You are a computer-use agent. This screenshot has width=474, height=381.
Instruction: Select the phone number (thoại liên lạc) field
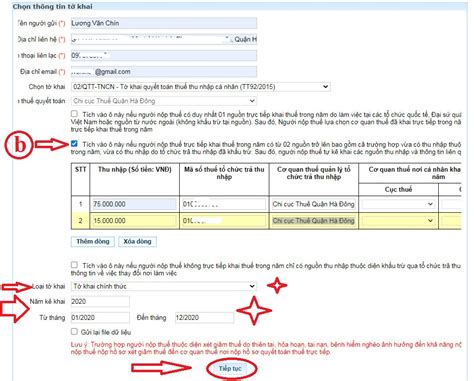164,55
